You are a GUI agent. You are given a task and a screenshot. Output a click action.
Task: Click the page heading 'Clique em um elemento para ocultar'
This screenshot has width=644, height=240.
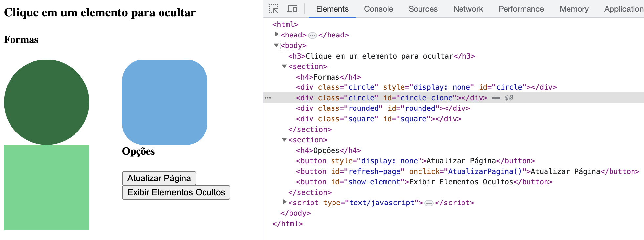tap(100, 12)
